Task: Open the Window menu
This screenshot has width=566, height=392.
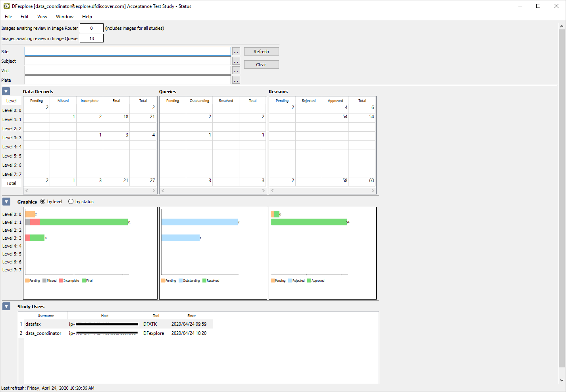Action: point(64,17)
